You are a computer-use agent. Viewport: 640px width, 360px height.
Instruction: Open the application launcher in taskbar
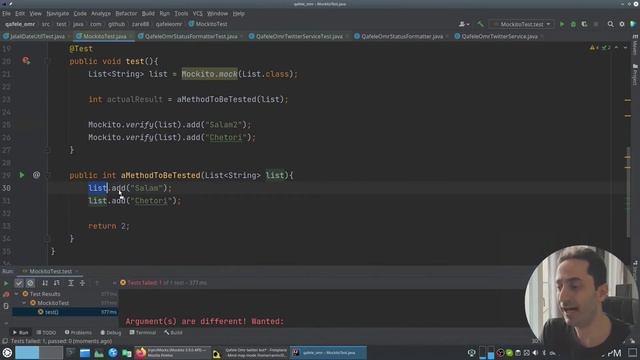click(x=7, y=353)
